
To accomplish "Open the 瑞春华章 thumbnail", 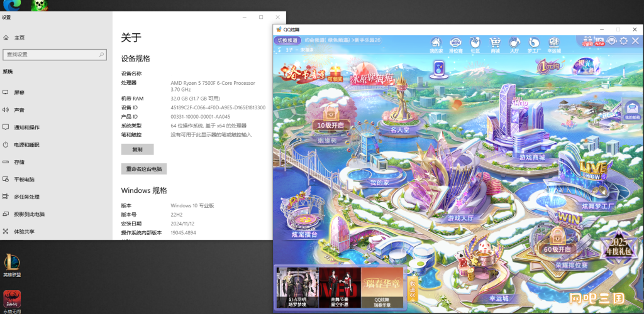I will point(382,288).
